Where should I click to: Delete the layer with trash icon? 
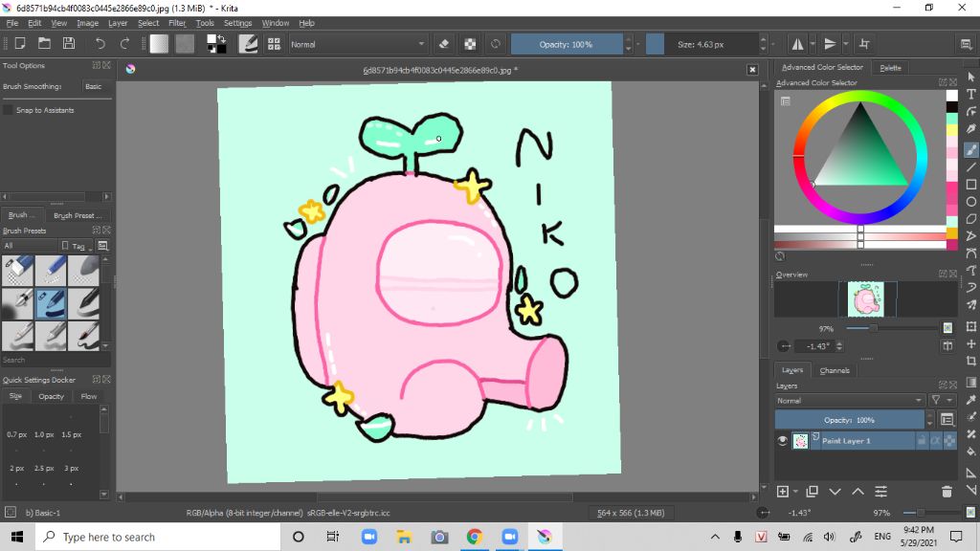tap(947, 492)
